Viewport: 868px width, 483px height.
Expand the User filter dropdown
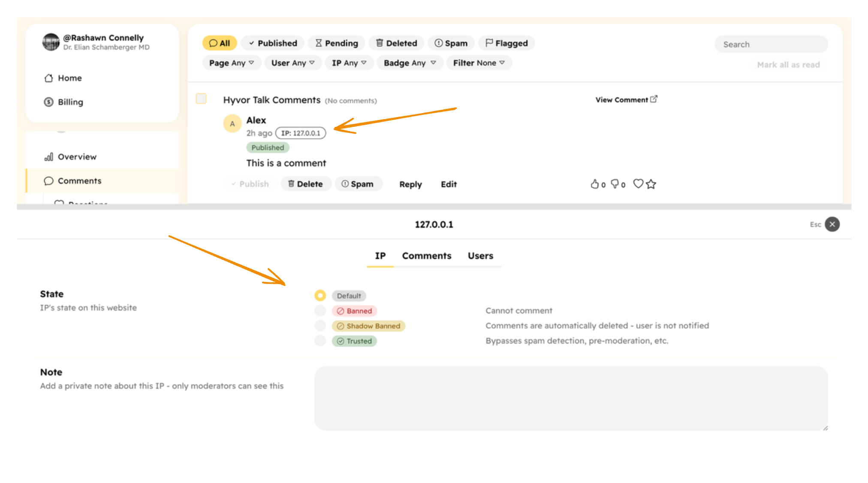point(293,63)
